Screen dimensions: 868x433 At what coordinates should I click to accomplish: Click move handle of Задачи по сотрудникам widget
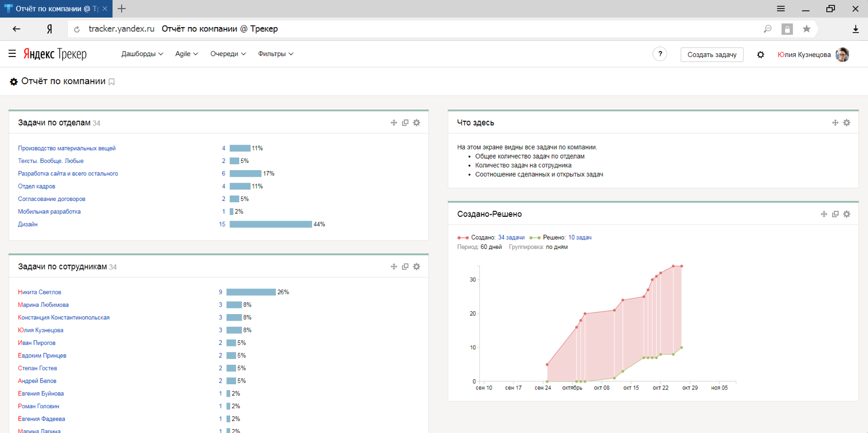click(x=394, y=267)
